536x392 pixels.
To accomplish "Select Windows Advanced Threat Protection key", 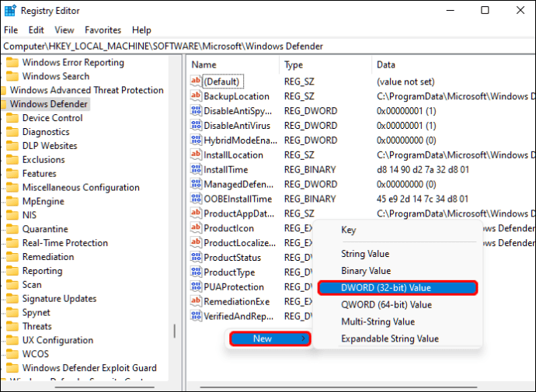I will (x=86, y=90).
